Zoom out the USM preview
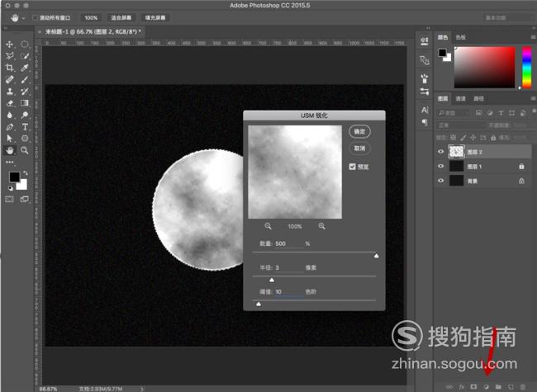The width and height of the screenshot is (537, 392). [268, 226]
